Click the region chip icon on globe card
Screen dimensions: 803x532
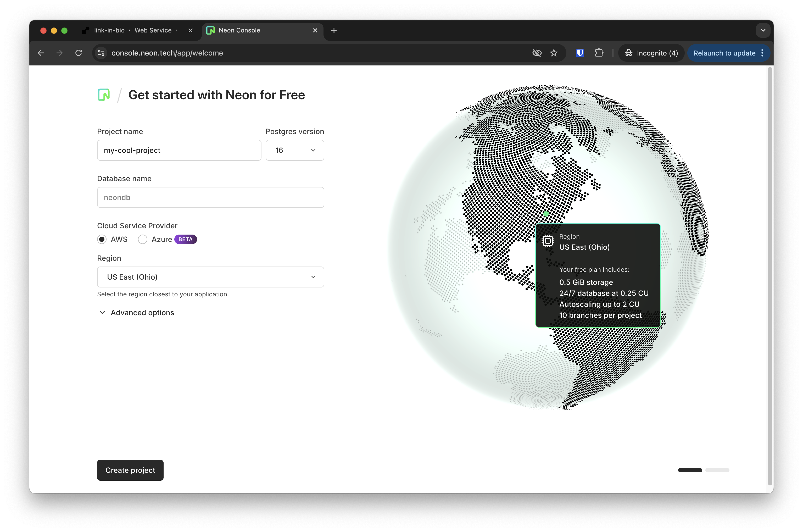point(548,241)
